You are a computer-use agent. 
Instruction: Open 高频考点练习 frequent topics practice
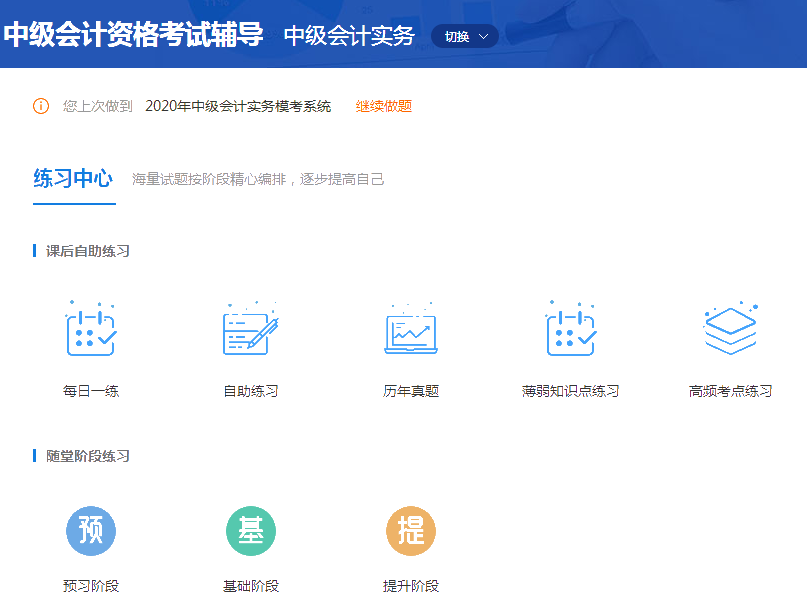730,331
